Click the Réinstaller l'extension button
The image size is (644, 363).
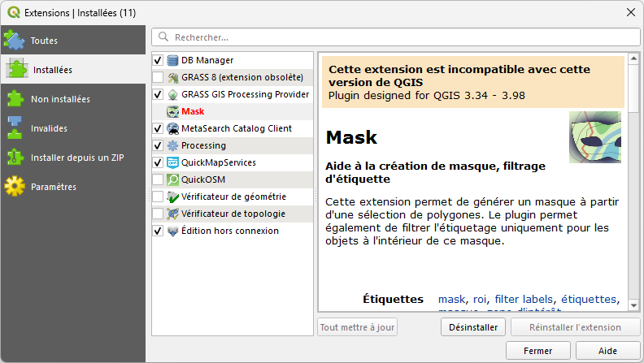[575, 327]
